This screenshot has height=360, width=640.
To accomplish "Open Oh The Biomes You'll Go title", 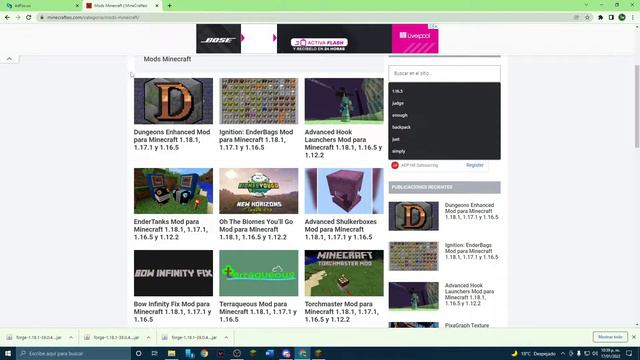I will (256, 229).
